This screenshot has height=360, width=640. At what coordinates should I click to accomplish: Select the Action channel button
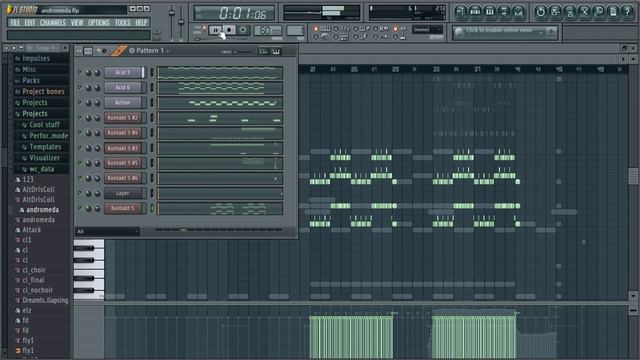[x=123, y=103]
